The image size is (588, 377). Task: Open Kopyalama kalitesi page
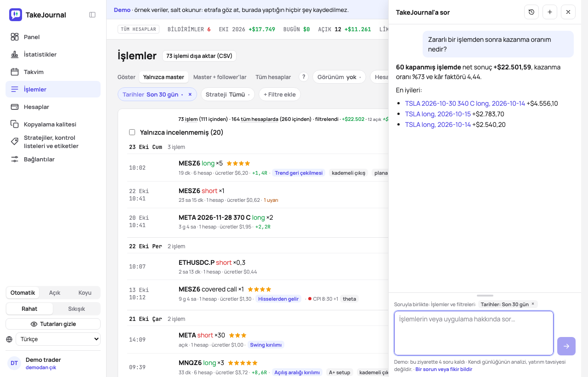click(53, 124)
